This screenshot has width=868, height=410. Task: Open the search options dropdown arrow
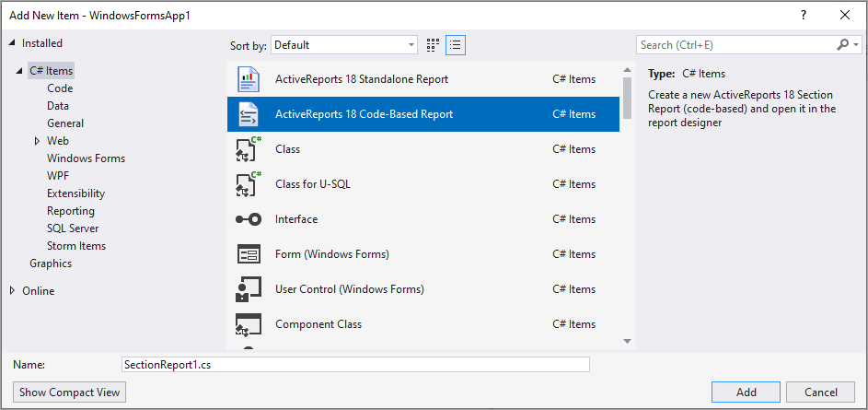click(856, 45)
